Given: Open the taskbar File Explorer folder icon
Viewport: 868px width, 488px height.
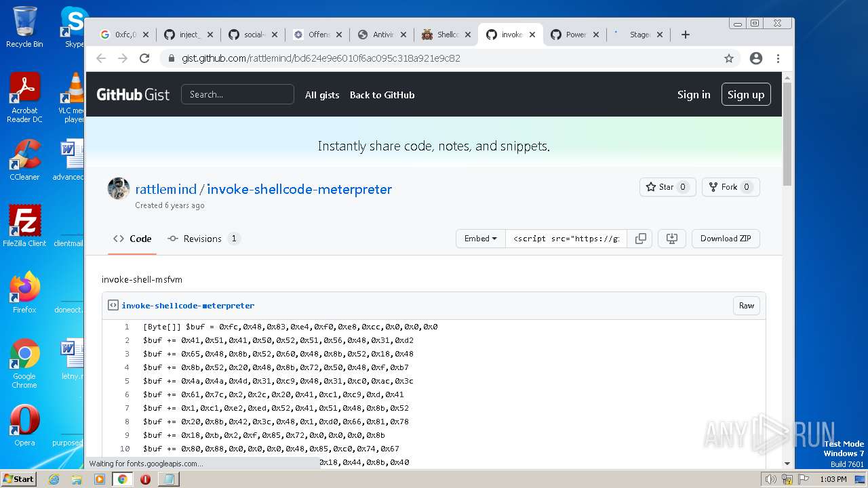Looking at the screenshot, I should pos(77,479).
